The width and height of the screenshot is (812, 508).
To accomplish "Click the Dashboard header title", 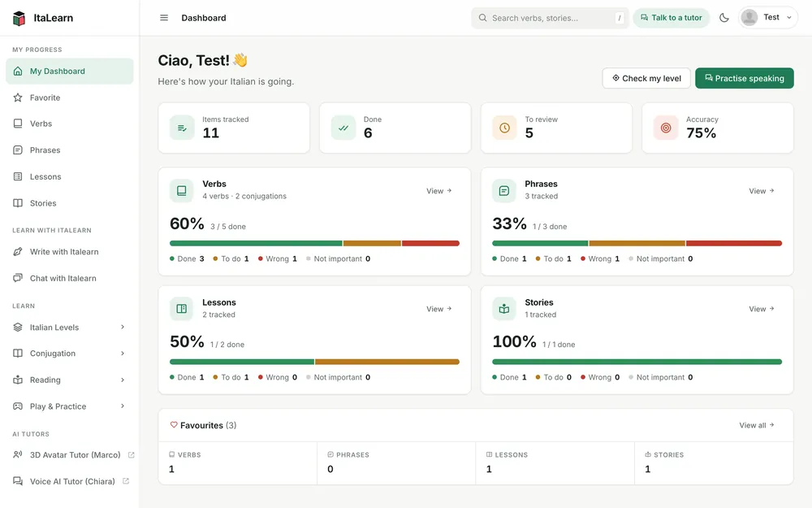I will pos(204,18).
